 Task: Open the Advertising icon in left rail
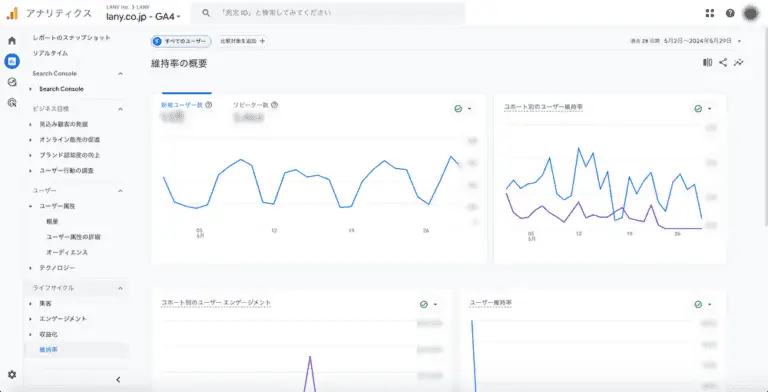[12, 102]
